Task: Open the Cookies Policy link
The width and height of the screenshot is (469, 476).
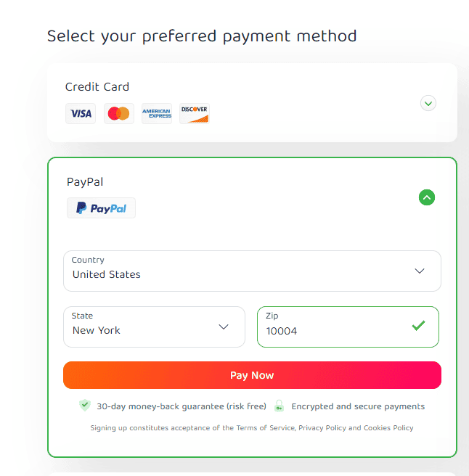Action: point(388,428)
